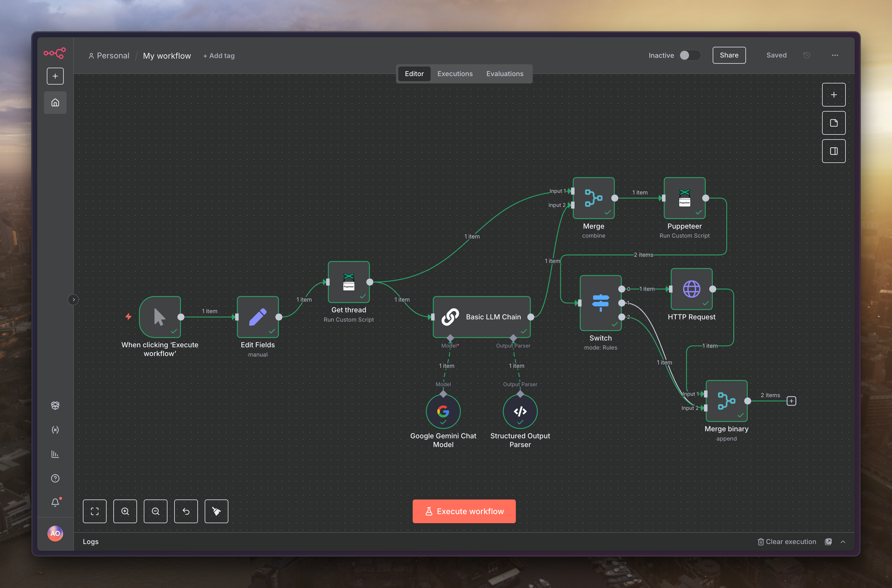
Task: Open the three-dots workflow options menu
Action: pos(835,56)
